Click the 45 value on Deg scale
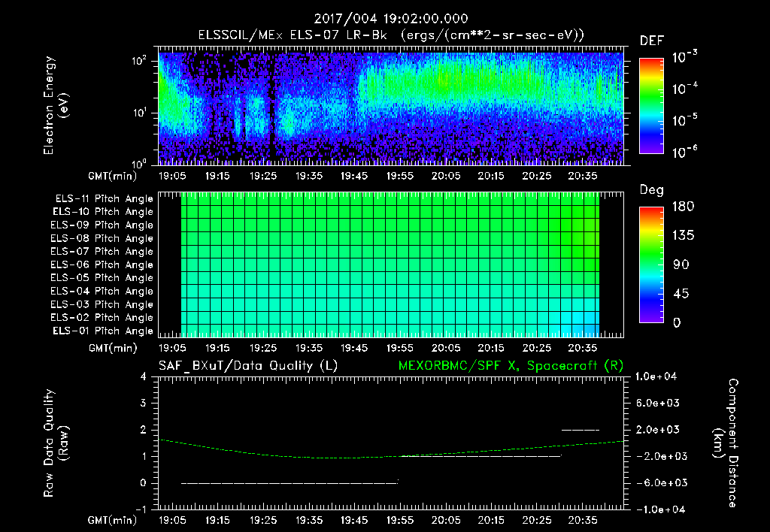The width and height of the screenshot is (770, 532). tap(681, 294)
